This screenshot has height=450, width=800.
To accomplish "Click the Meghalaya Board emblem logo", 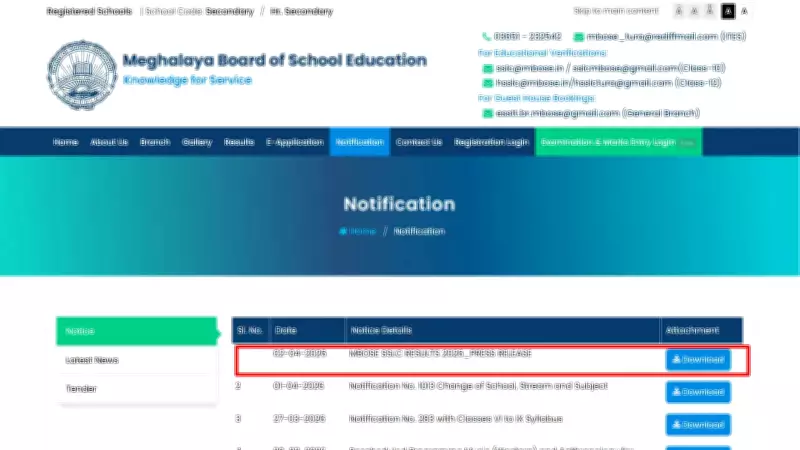I will pos(80,75).
